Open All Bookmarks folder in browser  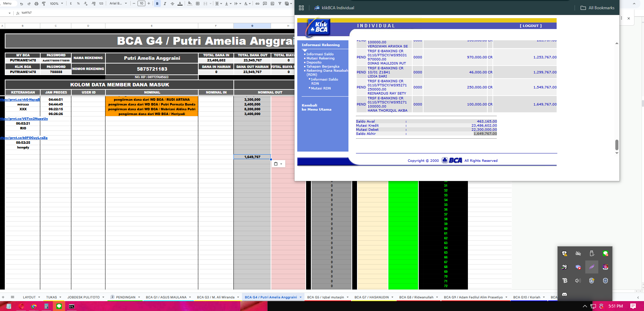coord(597,8)
